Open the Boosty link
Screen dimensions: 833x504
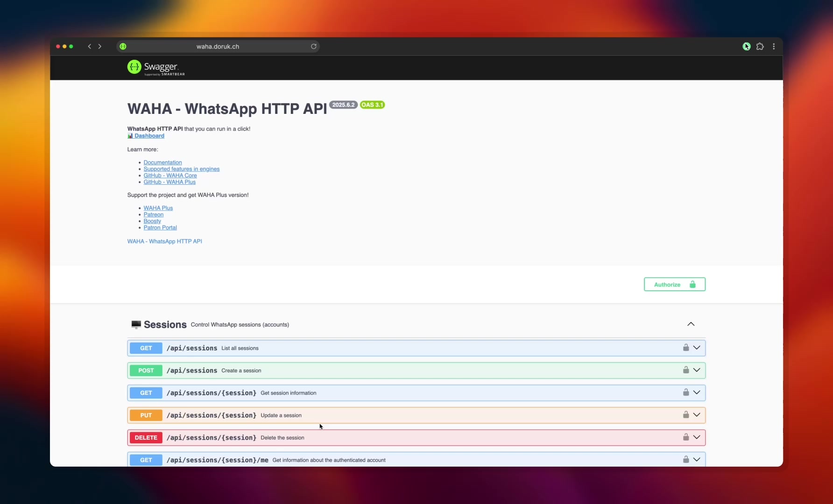(x=152, y=221)
